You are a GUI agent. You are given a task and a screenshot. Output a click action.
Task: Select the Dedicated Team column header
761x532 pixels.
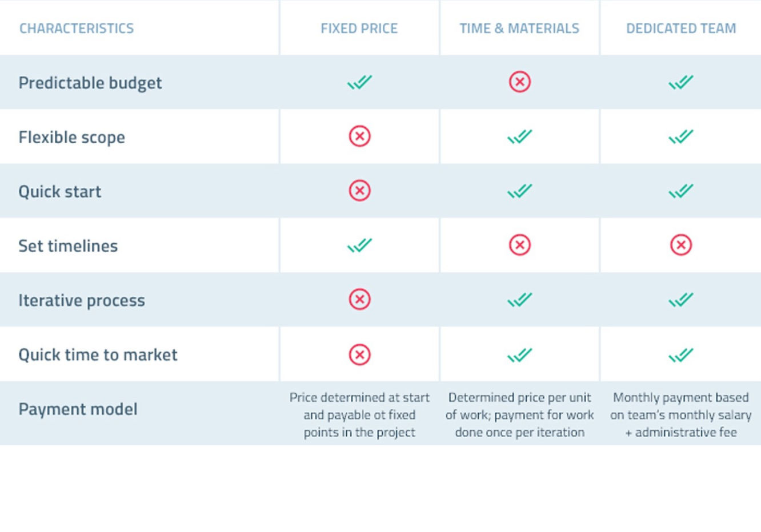681,28
